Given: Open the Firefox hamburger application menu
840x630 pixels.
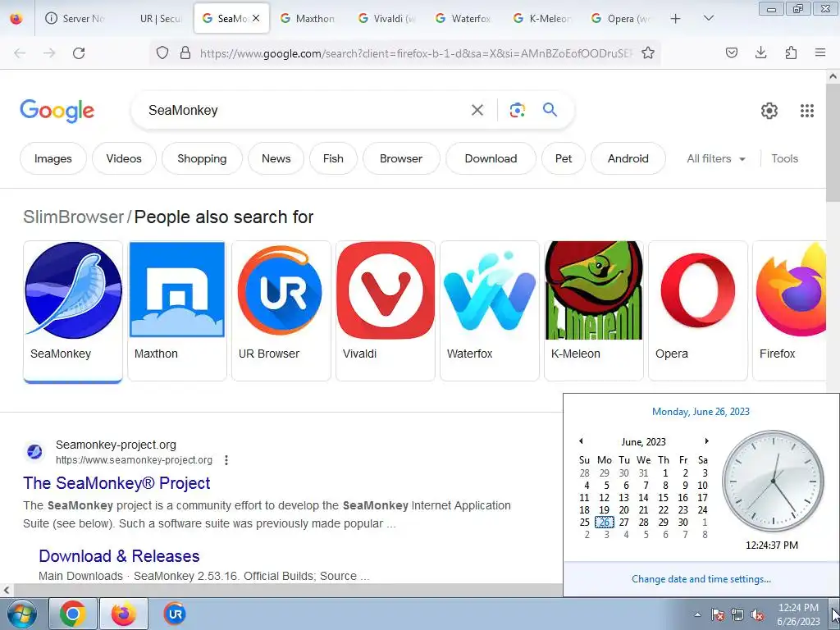Looking at the screenshot, I should point(820,52).
